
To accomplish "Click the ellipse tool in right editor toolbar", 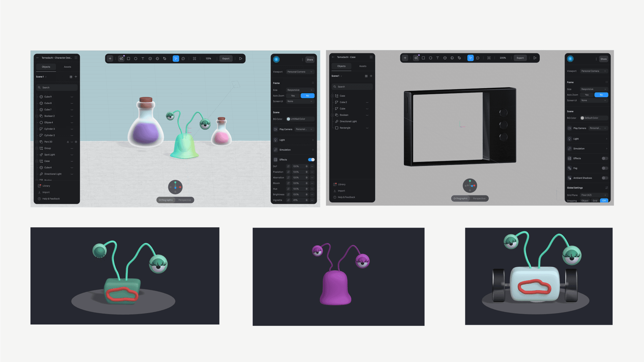I will [x=430, y=58].
